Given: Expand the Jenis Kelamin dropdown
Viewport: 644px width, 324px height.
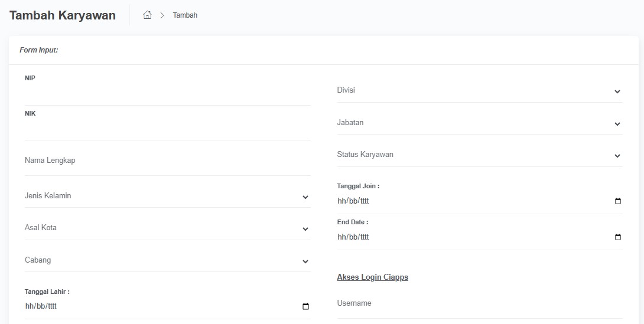Looking at the screenshot, I should coord(167,196).
